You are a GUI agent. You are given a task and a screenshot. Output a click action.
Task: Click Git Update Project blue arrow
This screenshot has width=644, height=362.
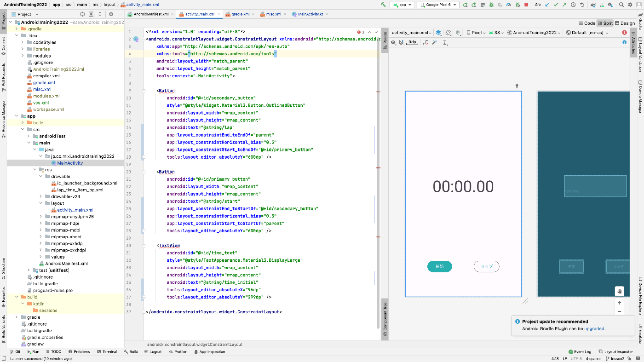pyautogui.click(x=547, y=5)
